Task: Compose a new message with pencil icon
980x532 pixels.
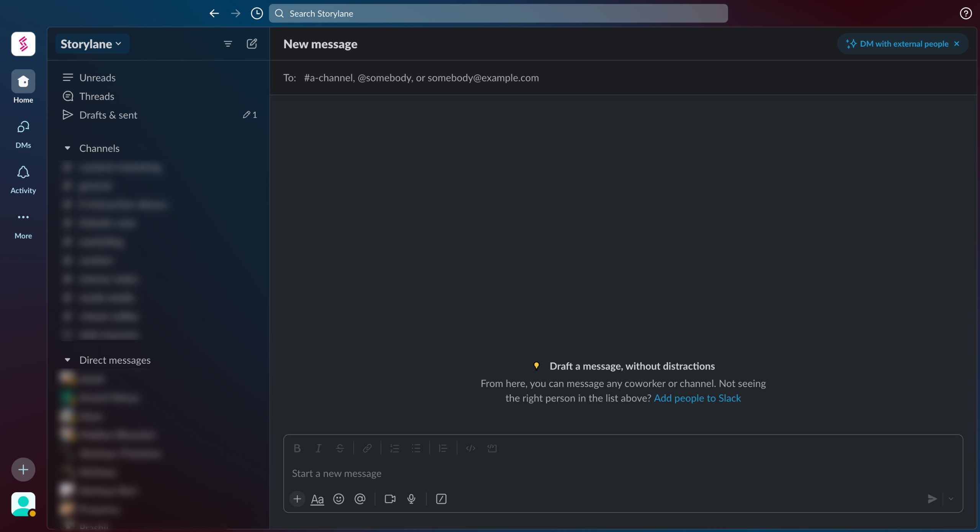Action: click(252, 44)
